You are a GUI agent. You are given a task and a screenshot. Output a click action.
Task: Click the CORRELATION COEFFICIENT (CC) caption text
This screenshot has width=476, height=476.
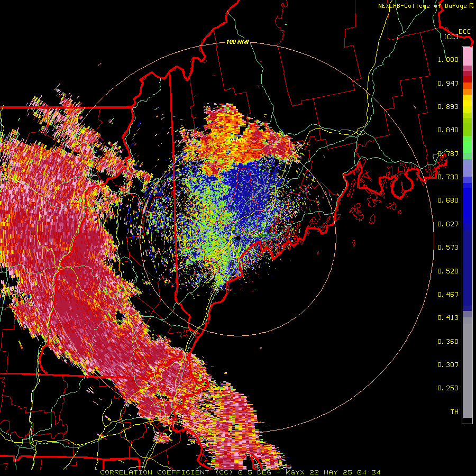pos(167,472)
